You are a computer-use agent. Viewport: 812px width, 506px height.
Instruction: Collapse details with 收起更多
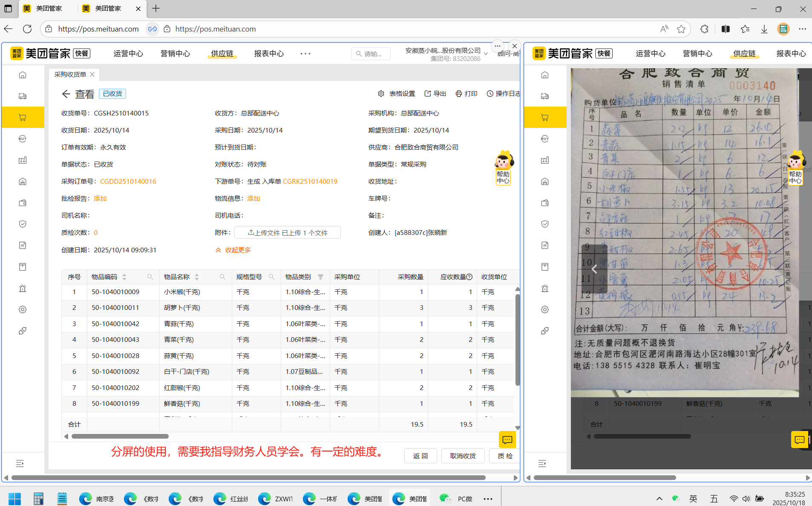(x=233, y=250)
